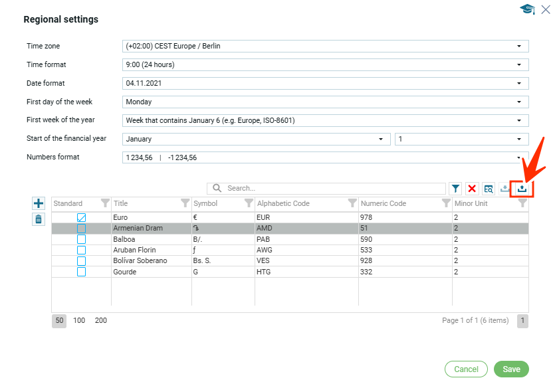Image resolution: width=557 pixels, height=392 pixels.
Task: Click the trash delete icon
Action: point(39,219)
